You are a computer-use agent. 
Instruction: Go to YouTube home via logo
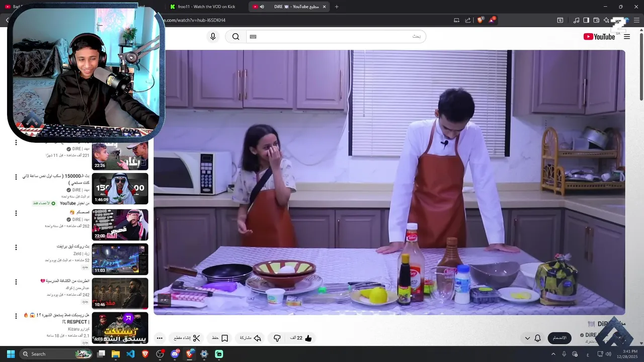pyautogui.click(x=599, y=37)
